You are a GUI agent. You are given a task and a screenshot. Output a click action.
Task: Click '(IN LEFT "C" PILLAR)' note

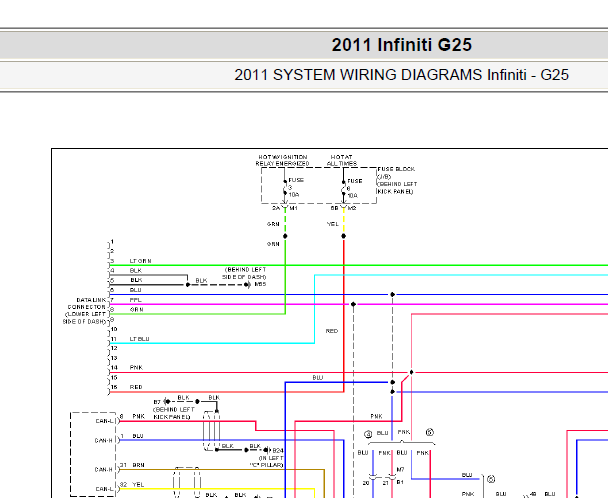267,462
